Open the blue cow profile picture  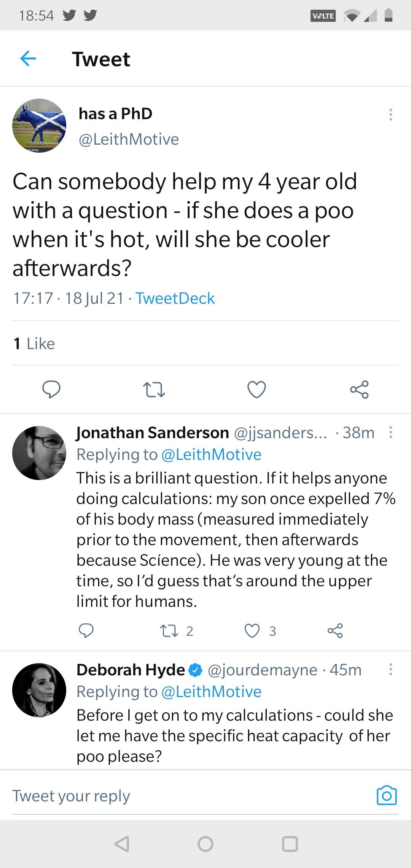[39, 126]
